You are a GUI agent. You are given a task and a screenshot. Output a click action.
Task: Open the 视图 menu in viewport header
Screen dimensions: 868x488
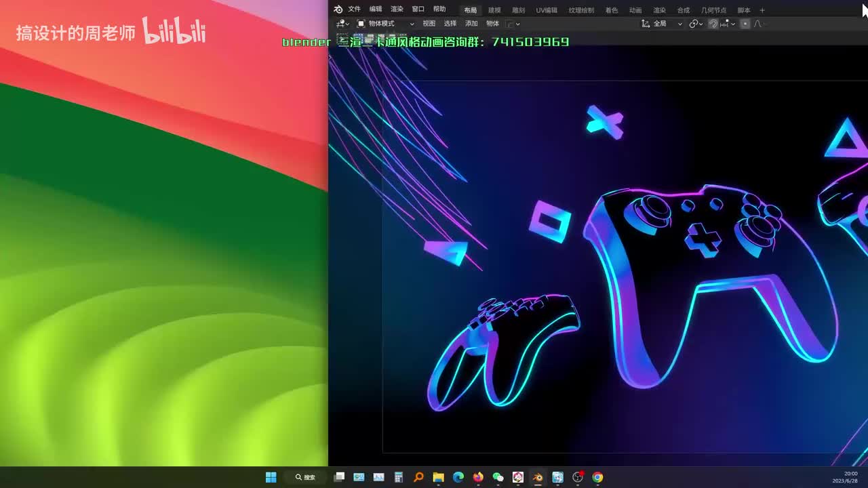[429, 24]
